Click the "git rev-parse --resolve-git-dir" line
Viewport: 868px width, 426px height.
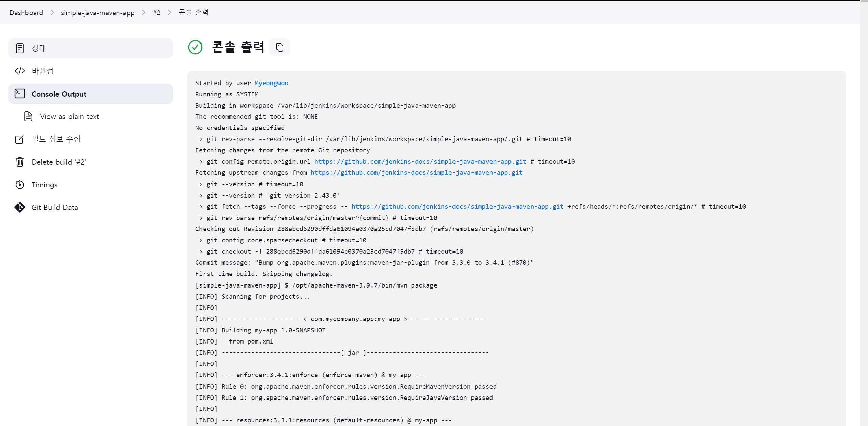[x=385, y=139]
